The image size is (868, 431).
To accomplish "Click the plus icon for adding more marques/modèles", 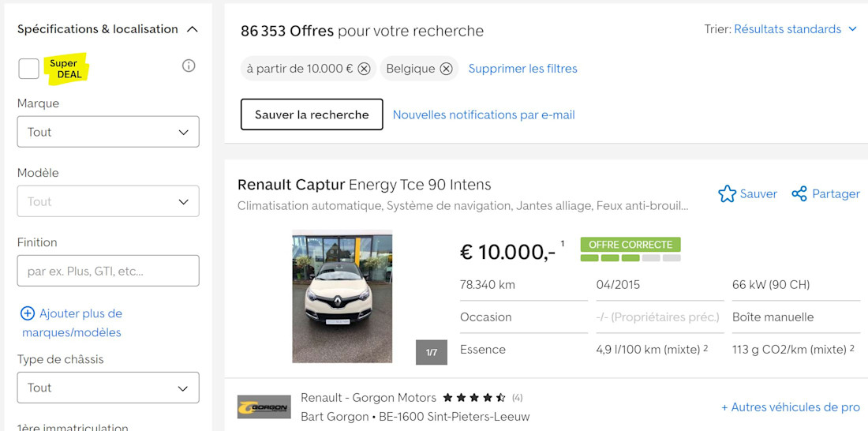I will pyautogui.click(x=27, y=313).
